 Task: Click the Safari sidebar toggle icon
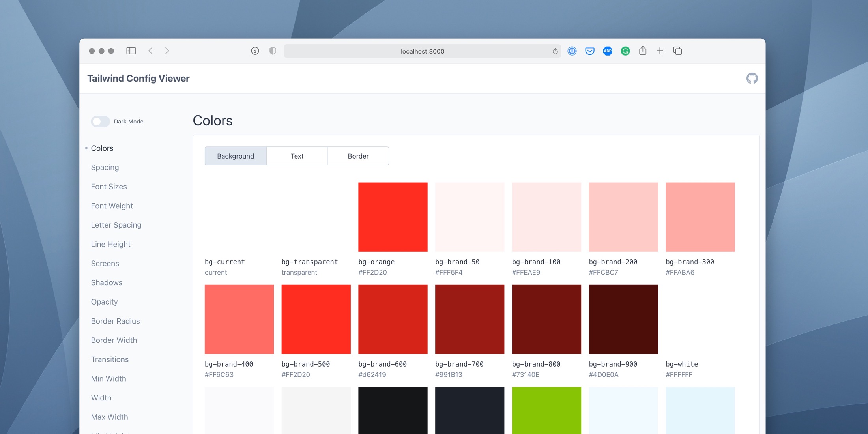(131, 51)
